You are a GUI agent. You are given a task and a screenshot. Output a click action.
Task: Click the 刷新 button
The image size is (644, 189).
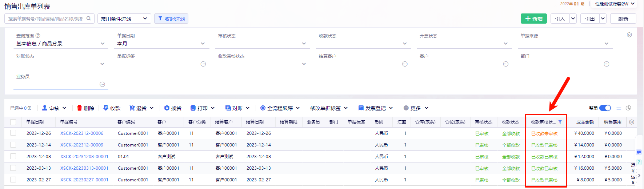623,19
